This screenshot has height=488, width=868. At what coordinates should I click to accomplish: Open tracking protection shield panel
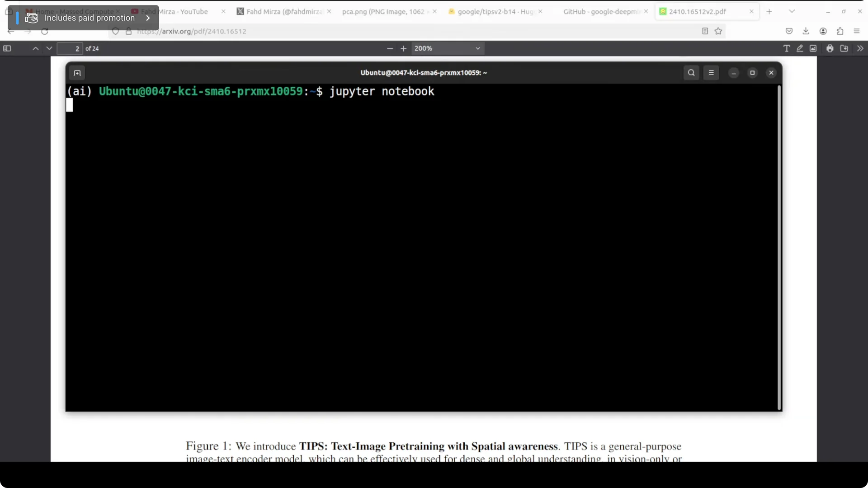pos(116,31)
